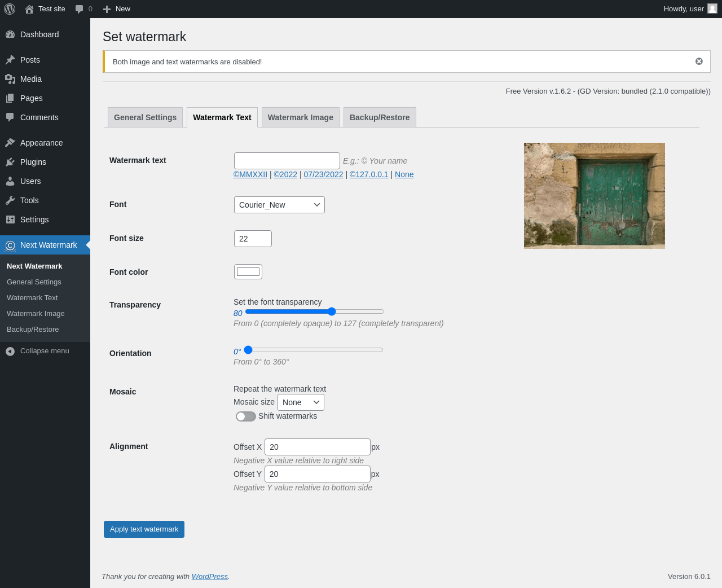Switch to the Backup/Restore tab
This screenshot has height=588, width=722.
(380, 117)
